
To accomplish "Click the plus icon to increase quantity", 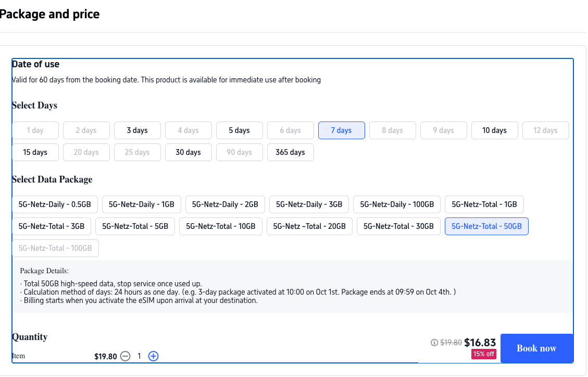I will (153, 356).
